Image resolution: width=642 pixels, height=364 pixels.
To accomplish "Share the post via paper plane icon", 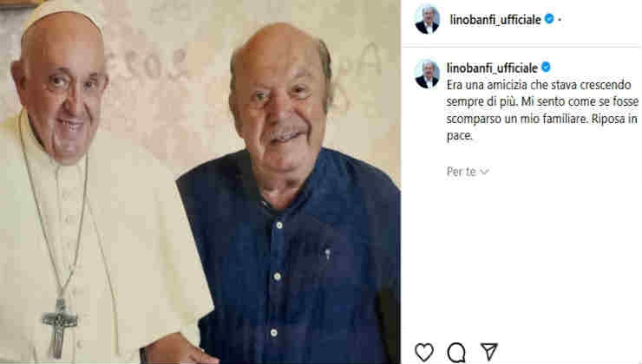I will tap(488, 352).
